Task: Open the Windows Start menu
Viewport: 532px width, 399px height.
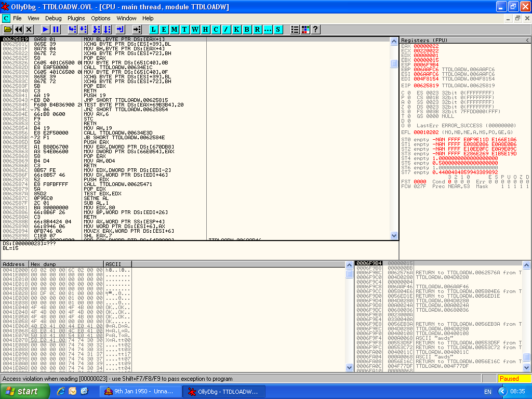Action: [24, 391]
